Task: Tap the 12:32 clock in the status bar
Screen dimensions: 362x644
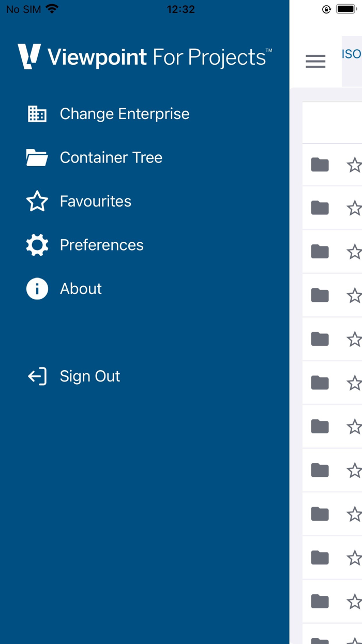Action: (180, 9)
